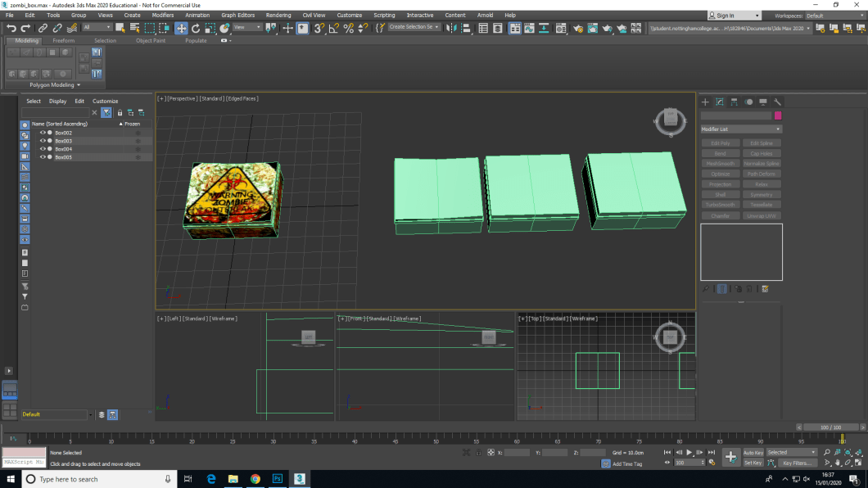Click the Undo arrow icon
Screen dimensions: 868x488
click(x=11, y=28)
